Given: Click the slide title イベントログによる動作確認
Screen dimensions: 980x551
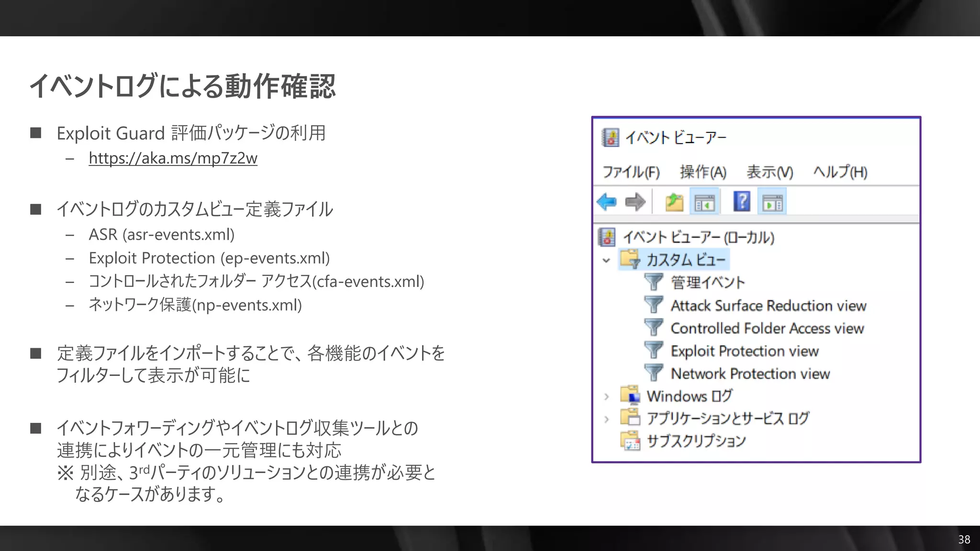Looking at the screenshot, I should pos(182,86).
